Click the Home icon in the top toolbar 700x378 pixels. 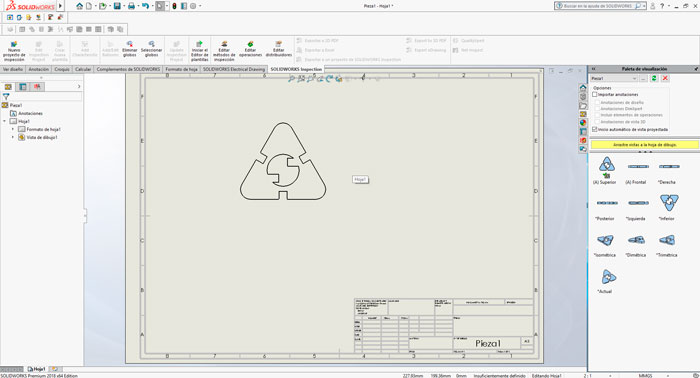79,6
